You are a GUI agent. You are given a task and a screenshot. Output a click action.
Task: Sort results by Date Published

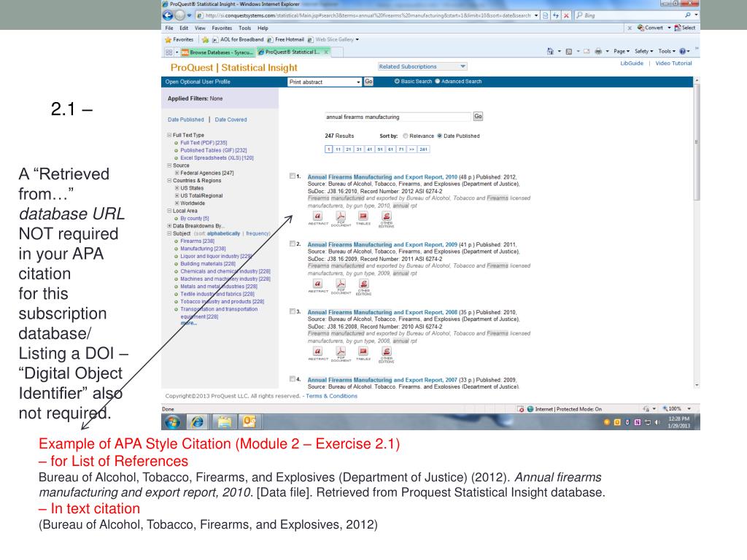[x=440, y=136]
